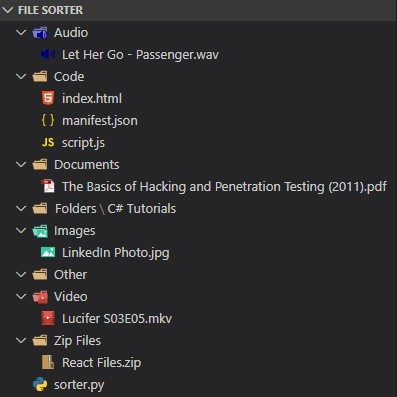Click the green image icon for LinkedIn Photo.jpg

pyautogui.click(x=48, y=252)
